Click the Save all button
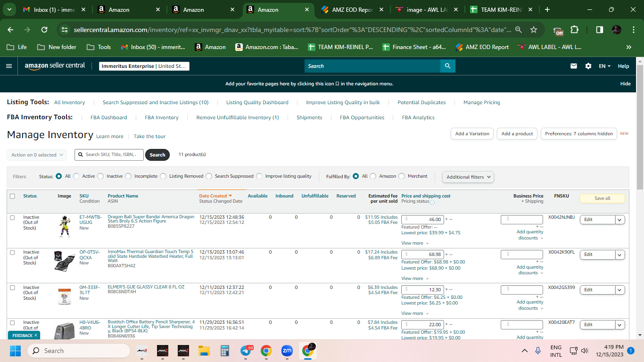Viewport: 644px width, 362px height. [603, 198]
